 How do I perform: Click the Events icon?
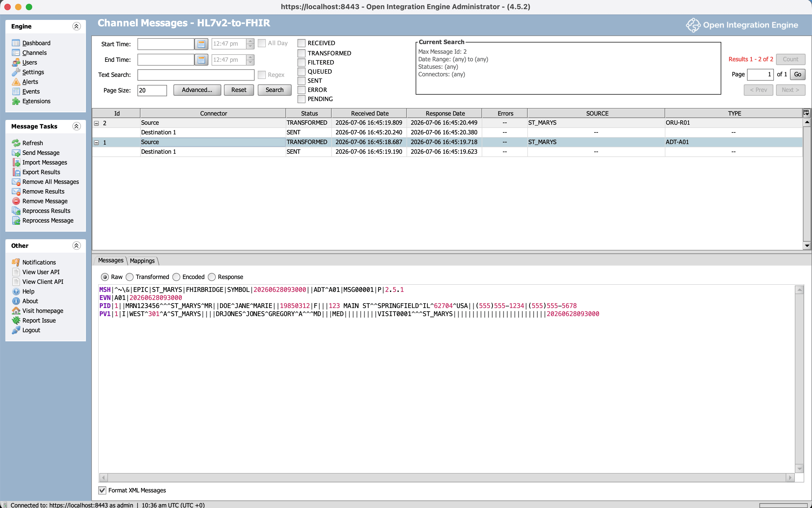(16, 91)
